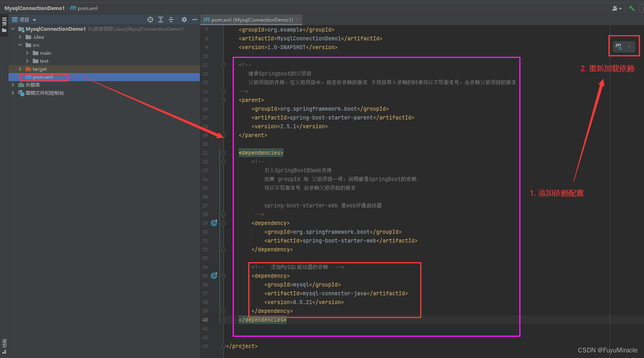
Task: Click the fold toggle beside </project>
Action: coord(223,346)
